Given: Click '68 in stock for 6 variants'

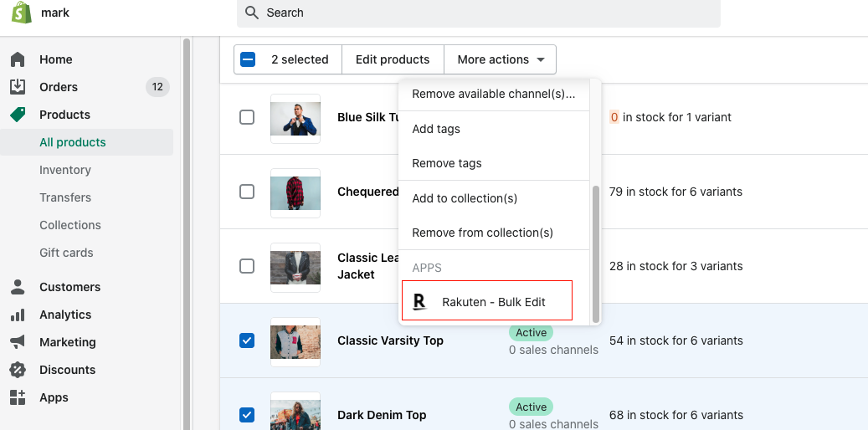Looking at the screenshot, I should (676, 414).
